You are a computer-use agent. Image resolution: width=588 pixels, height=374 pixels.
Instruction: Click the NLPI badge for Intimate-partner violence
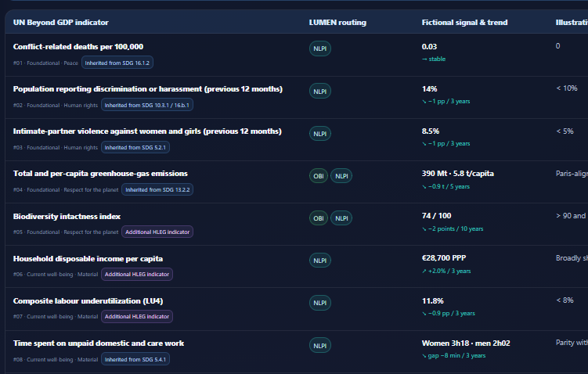tap(320, 134)
